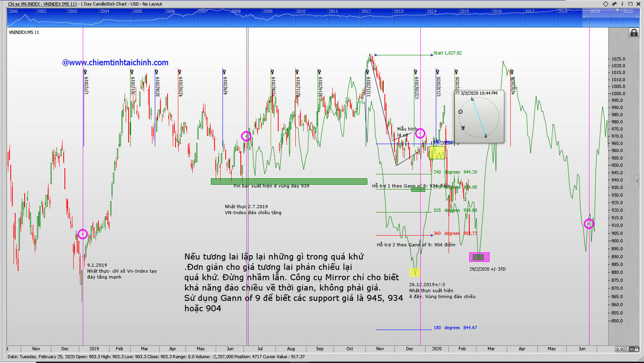Select the Taurus symbol on the planetary dial
This screenshot has width=644, height=363.
pyautogui.click(x=463, y=128)
